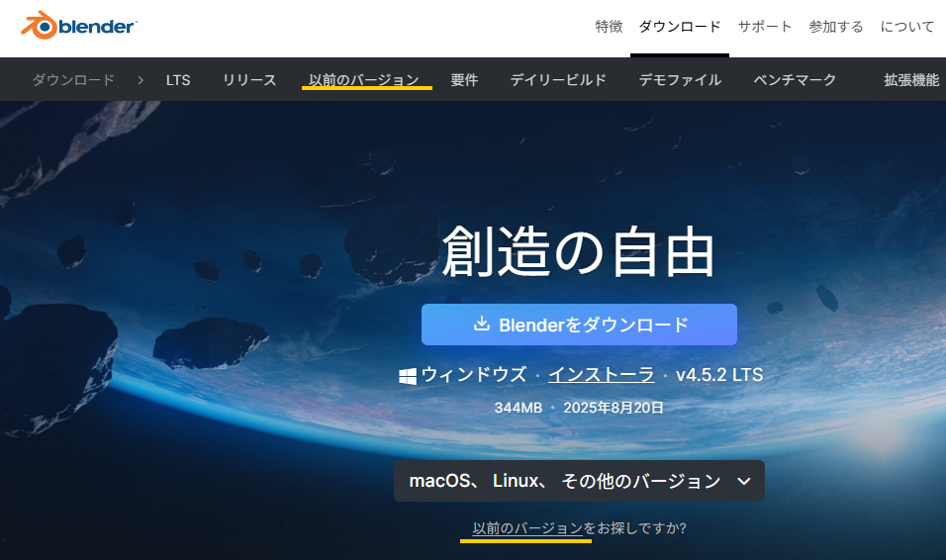Open the デイリービルド tab
Screen dimensions: 946x560
click(x=558, y=80)
